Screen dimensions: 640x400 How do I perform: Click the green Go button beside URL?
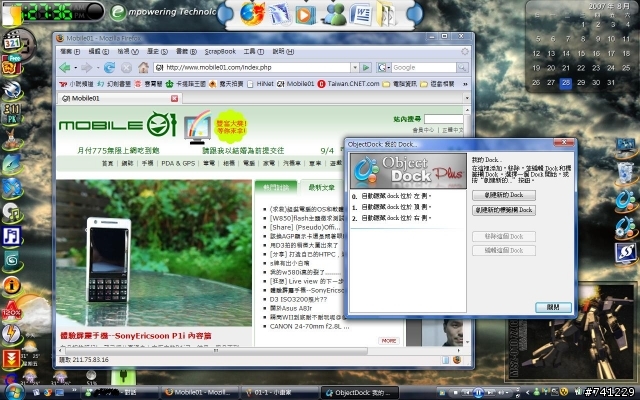366,67
